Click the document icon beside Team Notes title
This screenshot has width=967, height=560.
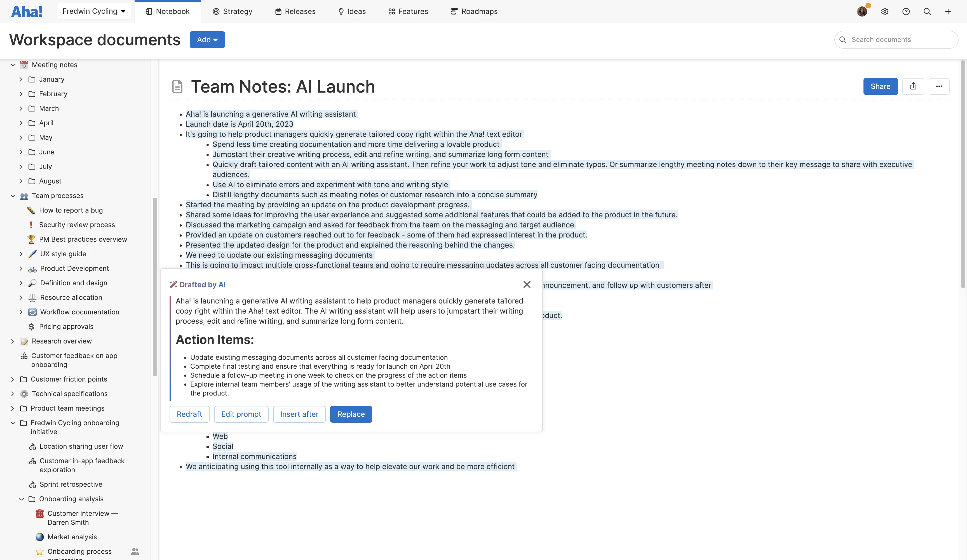pos(177,86)
